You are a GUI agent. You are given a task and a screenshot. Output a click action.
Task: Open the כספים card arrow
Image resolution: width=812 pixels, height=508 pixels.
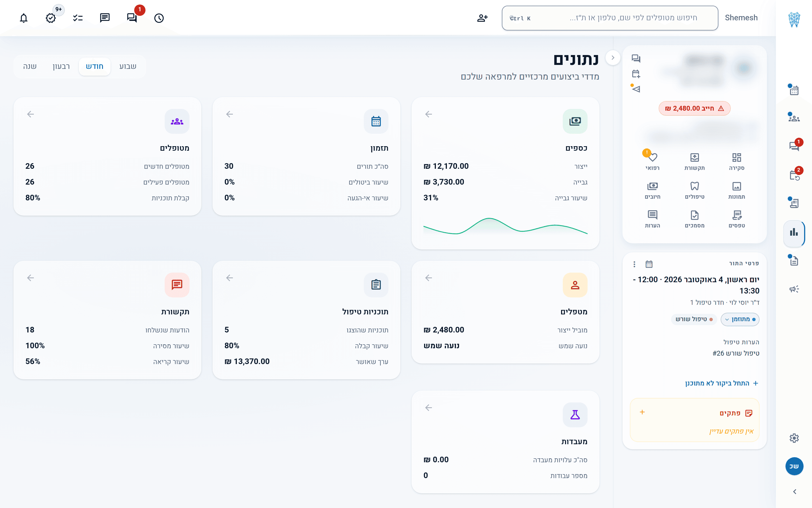point(429,114)
